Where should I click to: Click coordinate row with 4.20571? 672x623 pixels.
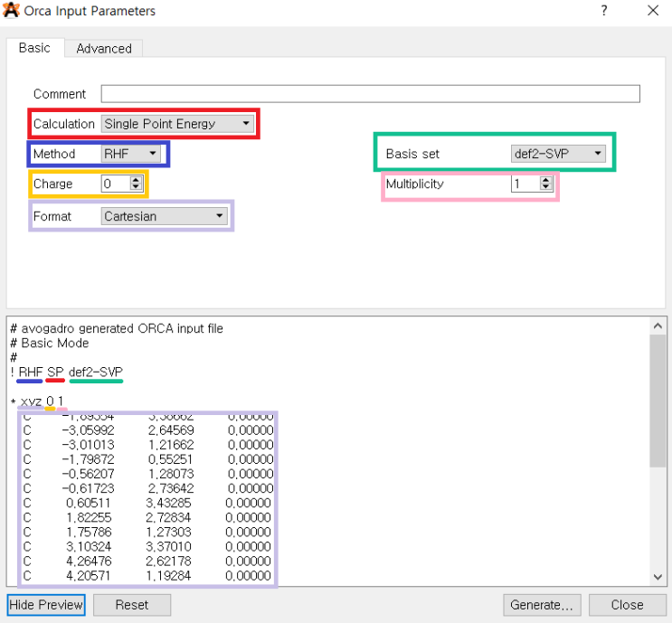tap(147, 576)
